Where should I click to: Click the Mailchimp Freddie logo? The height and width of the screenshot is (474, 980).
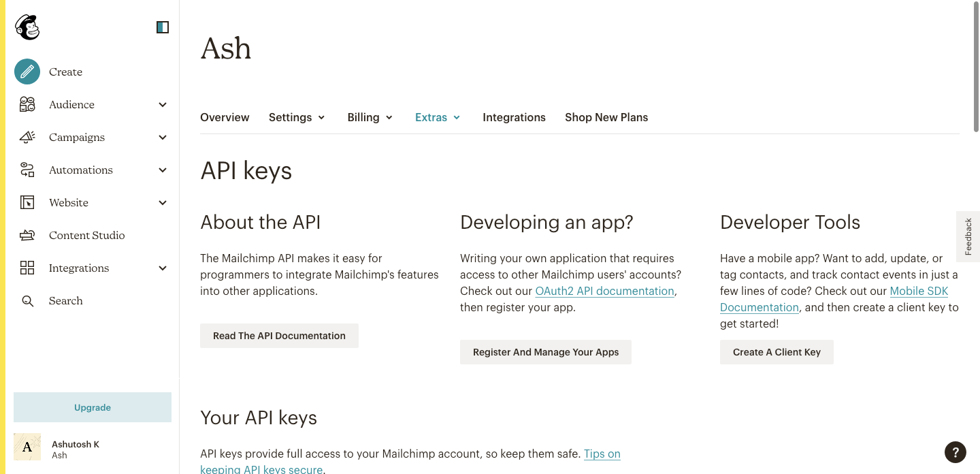[x=27, y=27]
